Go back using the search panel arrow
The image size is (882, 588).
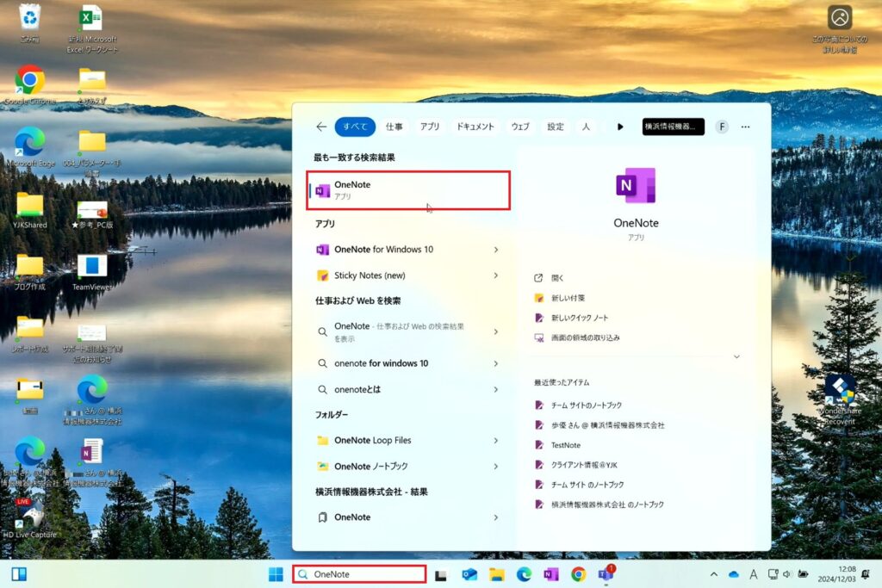(x=321, y=127)
